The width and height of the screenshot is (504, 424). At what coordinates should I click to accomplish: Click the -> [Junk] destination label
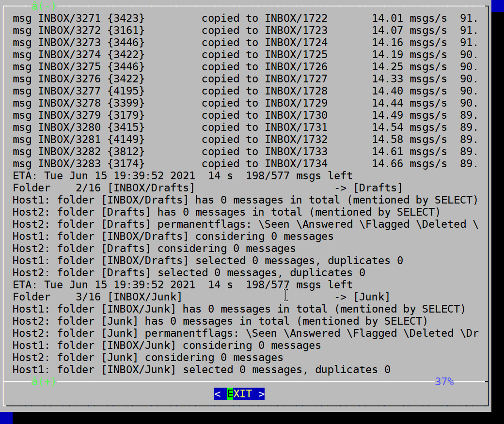tap(362, 297)
